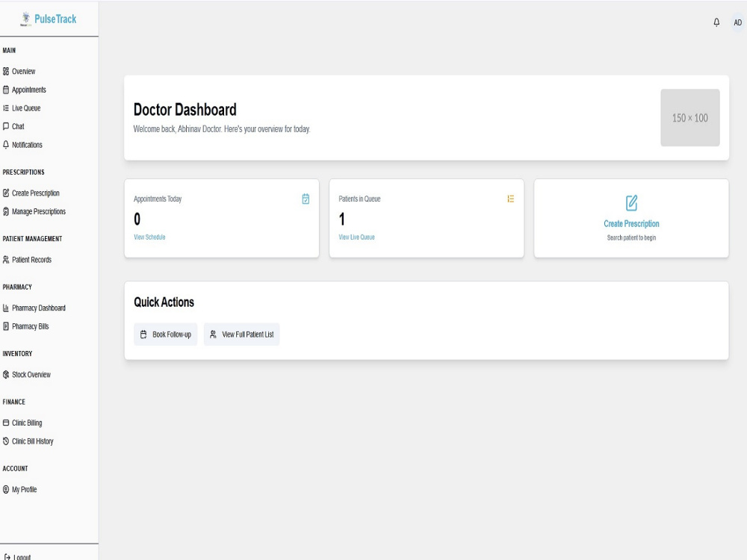The image size is (747, 560).
Task: Click the Clinic Bill History clock icon
Action: pyautogui.click(x=6, y=441)
